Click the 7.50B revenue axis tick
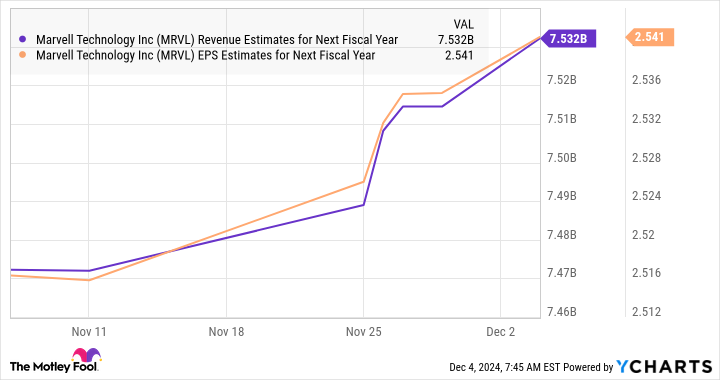This screenshot has height=380, width=720. [562, 158]
